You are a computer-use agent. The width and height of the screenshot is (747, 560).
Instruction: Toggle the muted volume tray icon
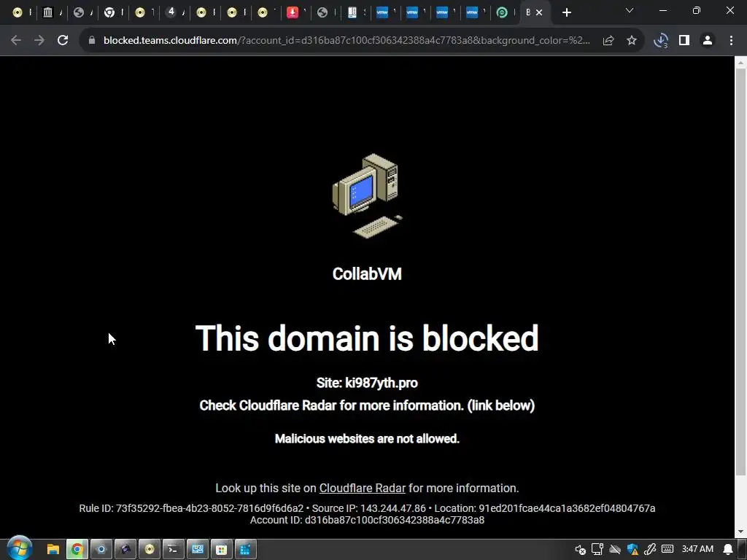pos(580,550)
